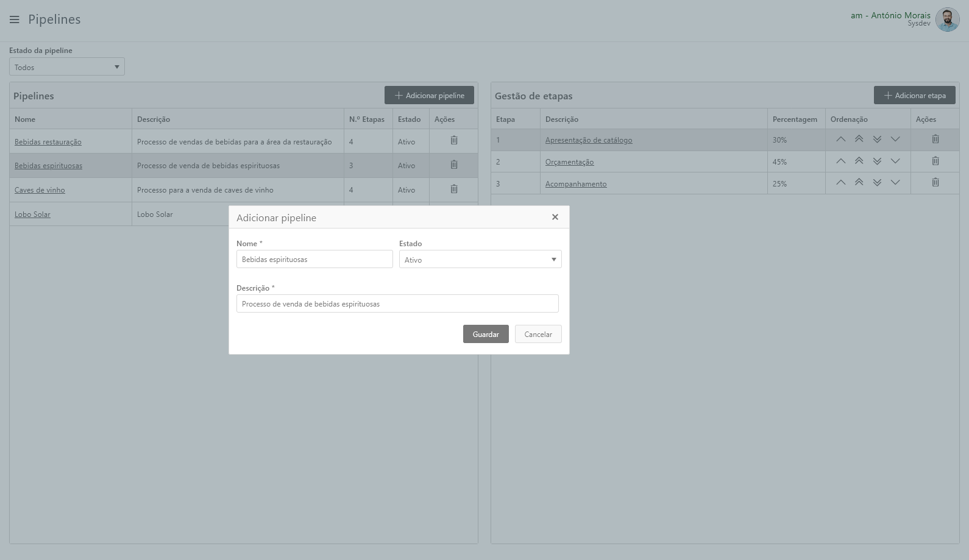Focus the Nome input field
The width and height of the screenshot is (969, 560).
(314, 260)
